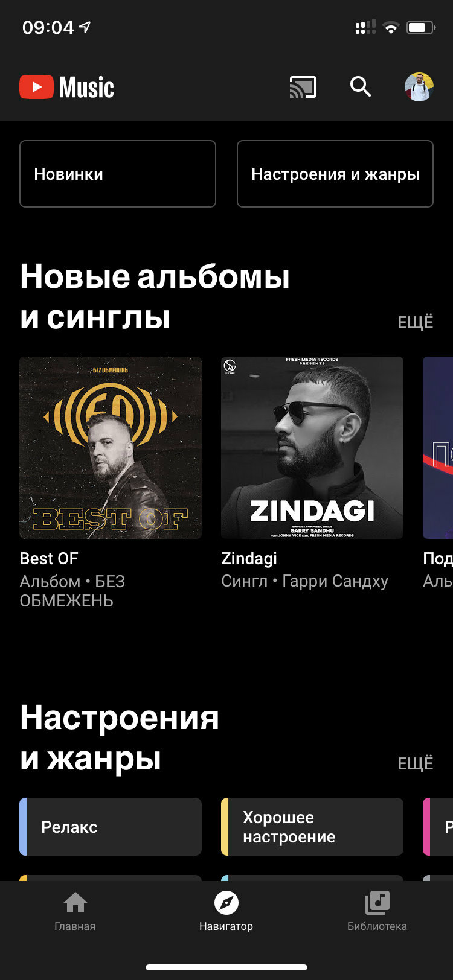This screenshot has height=980, width=453.
Task: Open the profile avatar menu
Action: point(419,87)
